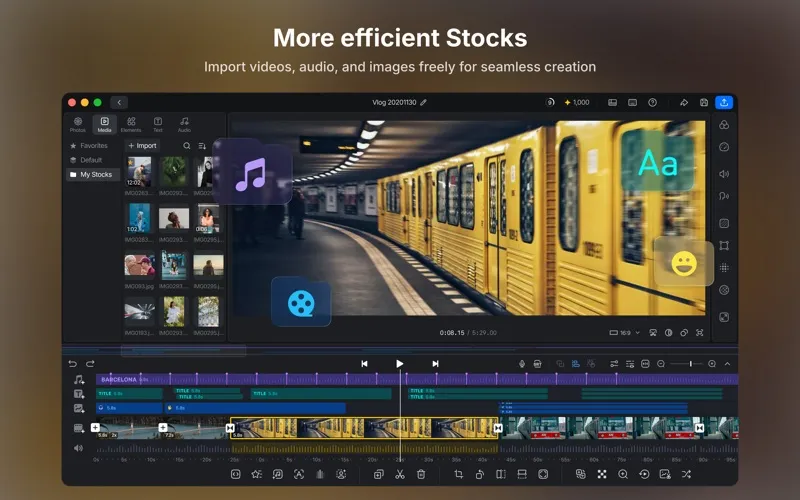Open the 16:9 aspect ratio dropdown
This screenshot has width=800, height=500.
point(624,333)
